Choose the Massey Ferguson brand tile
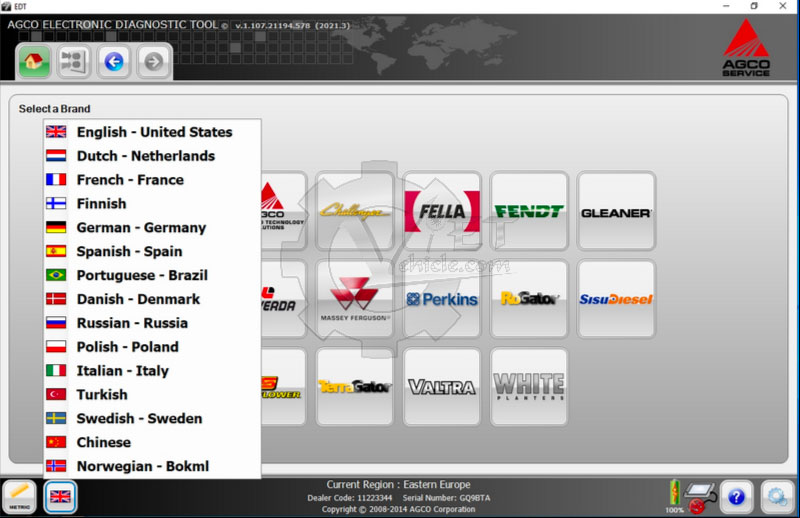 pos(354,299)
